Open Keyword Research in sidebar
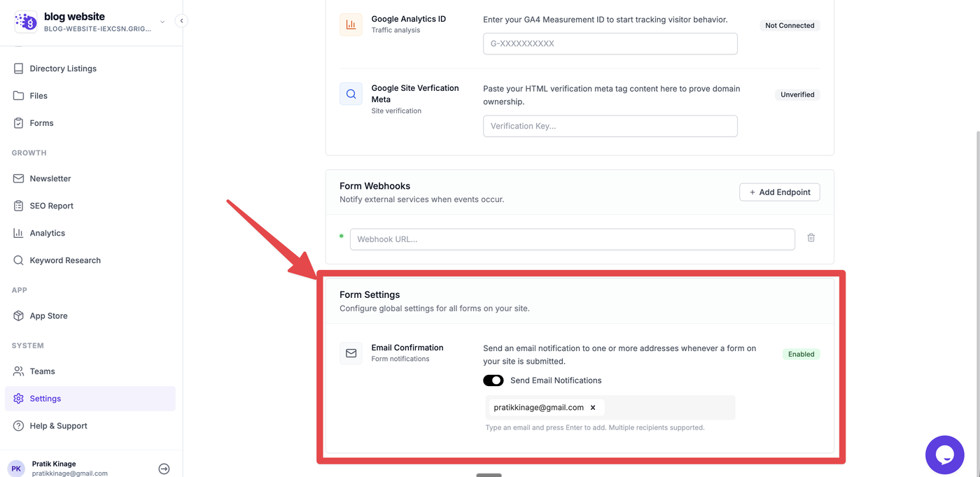 tap(65, 260)
